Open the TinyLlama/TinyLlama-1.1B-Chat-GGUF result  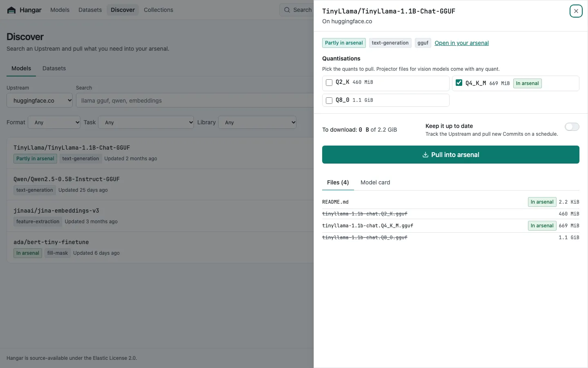(x=160, y=153)
